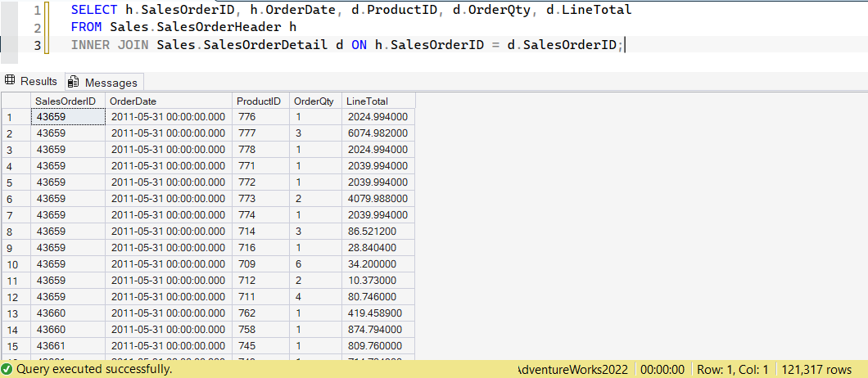
Task: Select the OrderDate column header
Action: coord(169,101)
